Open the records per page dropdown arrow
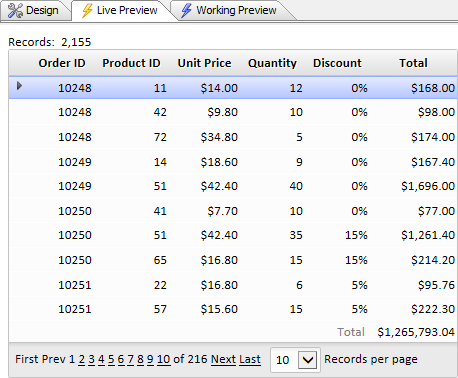Image resolution: width=458 pixels, height=378 pixels. pyautogui.click(x=307, y=360)
